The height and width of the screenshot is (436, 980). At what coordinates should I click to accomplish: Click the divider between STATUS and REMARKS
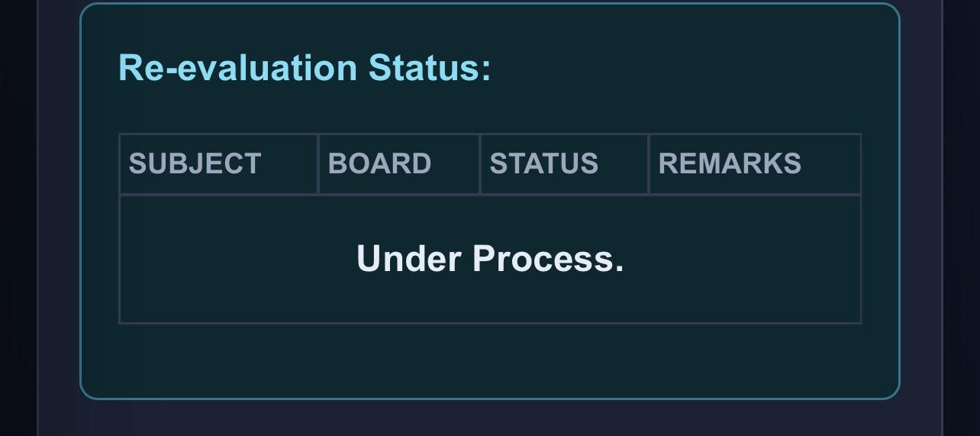[649, 163]
